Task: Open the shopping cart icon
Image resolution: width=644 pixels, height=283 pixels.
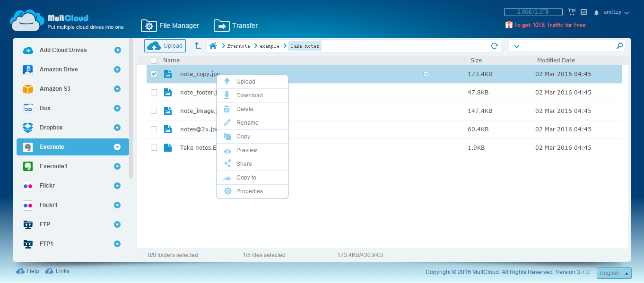Action: [572, 12]
